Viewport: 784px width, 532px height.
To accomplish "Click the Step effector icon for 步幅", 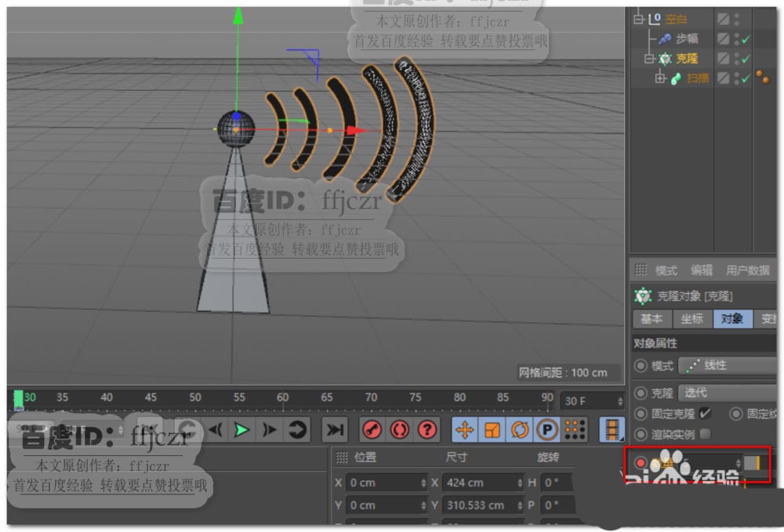I will point(665,38).
